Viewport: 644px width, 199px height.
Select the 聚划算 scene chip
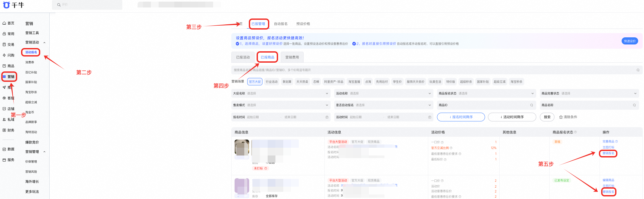287,82
